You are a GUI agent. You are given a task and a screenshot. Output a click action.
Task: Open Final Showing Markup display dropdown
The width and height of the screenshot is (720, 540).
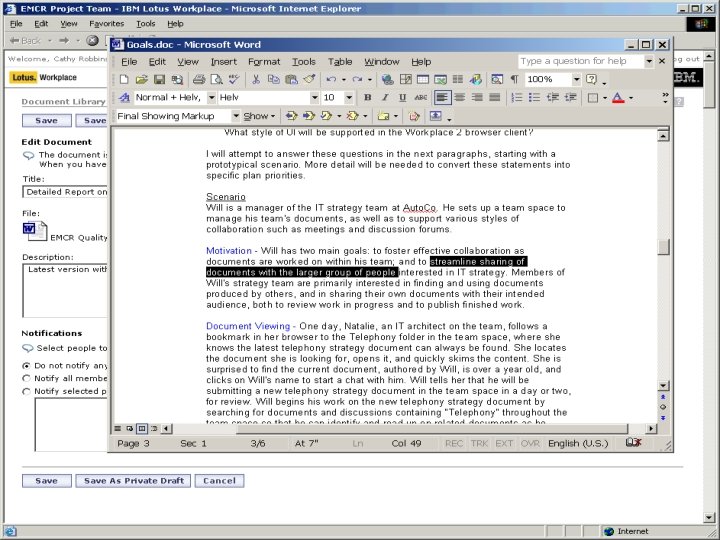tap(236, 116)
